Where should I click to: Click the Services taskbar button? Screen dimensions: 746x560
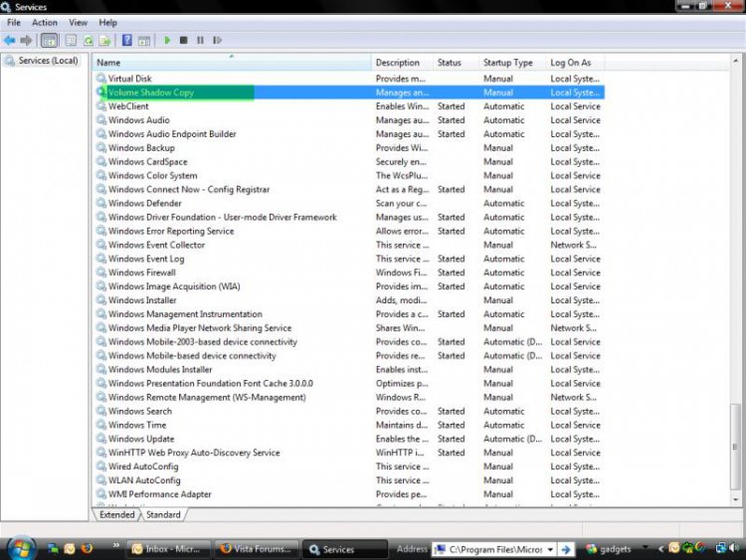pos(345,549)
